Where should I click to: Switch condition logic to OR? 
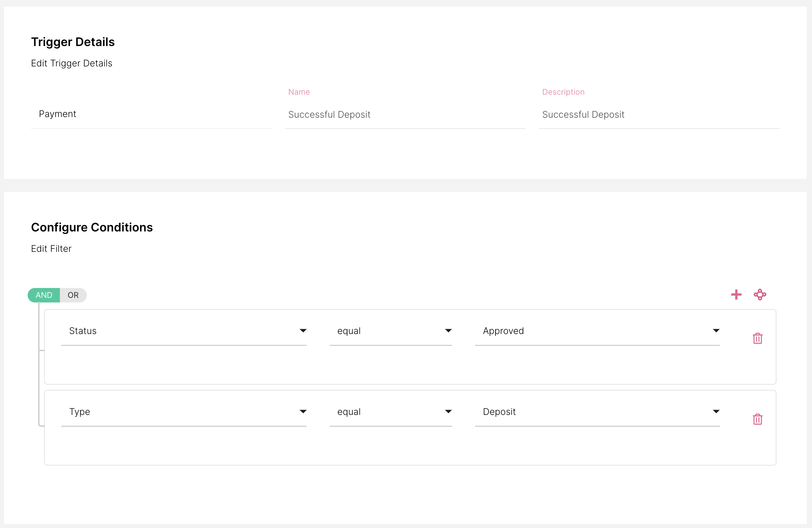coord(73,295)
